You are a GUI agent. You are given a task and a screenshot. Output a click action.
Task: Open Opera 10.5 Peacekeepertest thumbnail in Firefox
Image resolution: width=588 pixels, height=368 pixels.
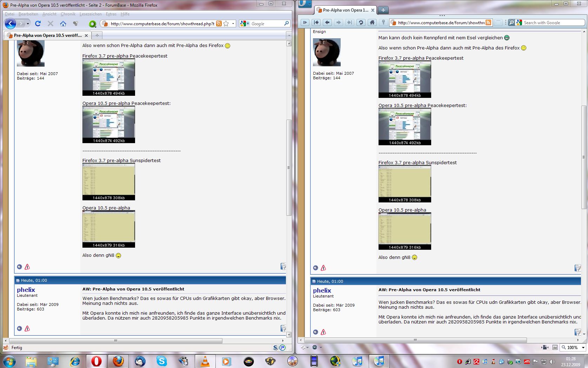(109, 125)
